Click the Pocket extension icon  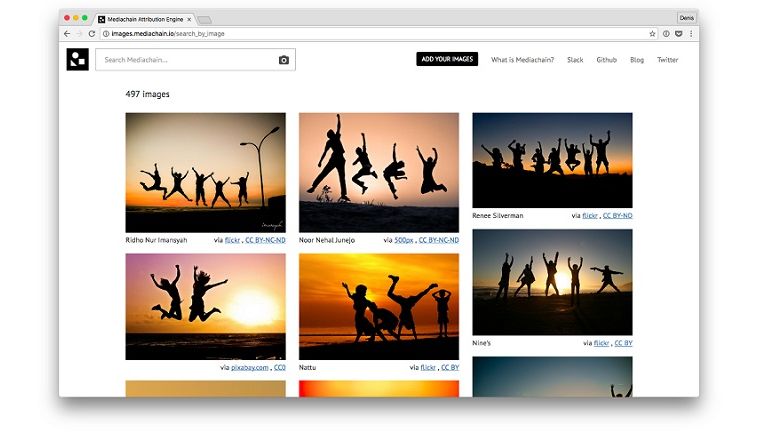(678, 34)
